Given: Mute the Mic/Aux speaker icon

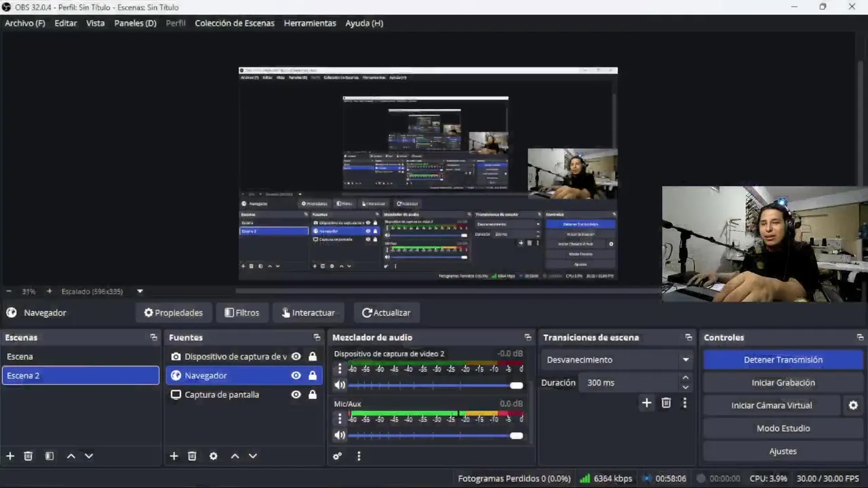Looking at the screenshot, I should pos(340,435).
